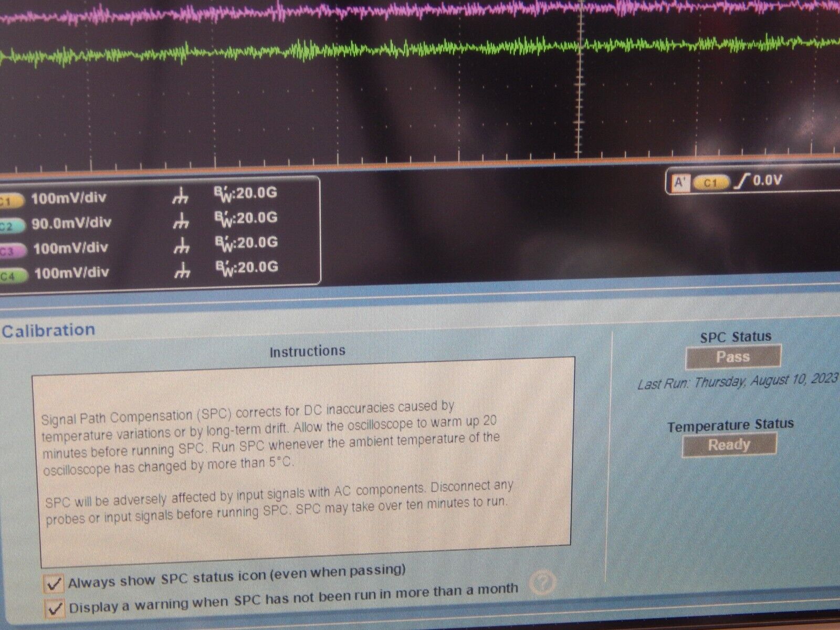Screen dimensions: 840x630
Task: Select the Calibration tab
Action: (46, 330)
